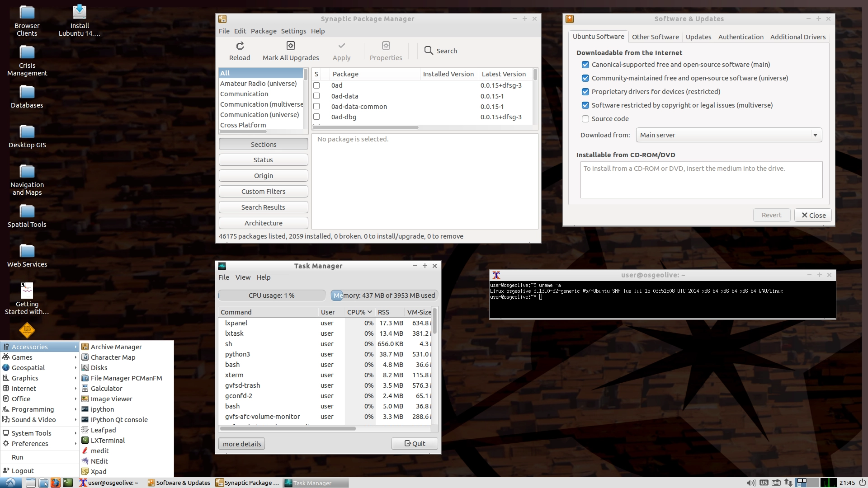Screen dimensions: 868x488
Task: Open Synaptic Settings menu
Action: coord(293,31)
